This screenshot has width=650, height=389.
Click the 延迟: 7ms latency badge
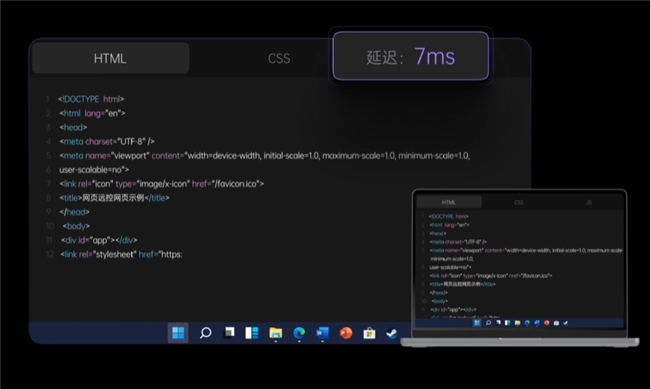point(410,56)
